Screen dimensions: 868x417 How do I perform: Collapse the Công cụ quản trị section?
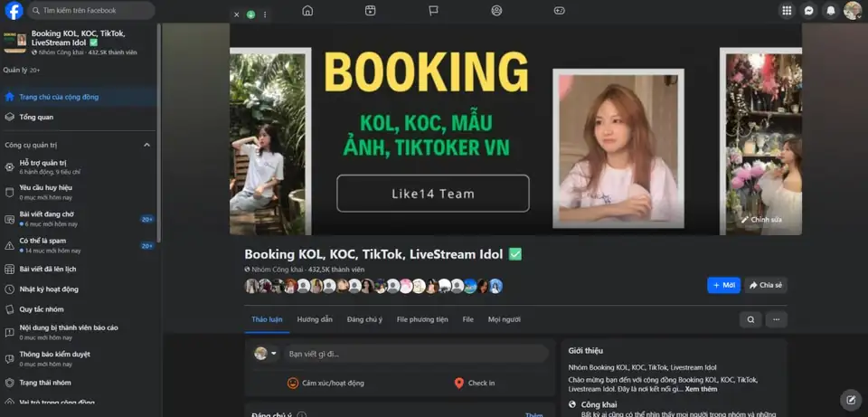point(146,145)
